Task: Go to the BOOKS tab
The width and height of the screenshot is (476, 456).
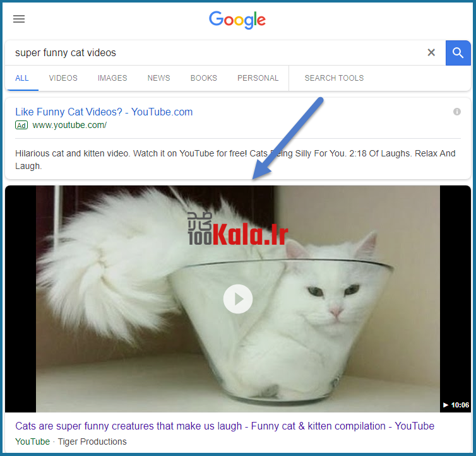Action: pyautogui.click(x=203, y=78)
